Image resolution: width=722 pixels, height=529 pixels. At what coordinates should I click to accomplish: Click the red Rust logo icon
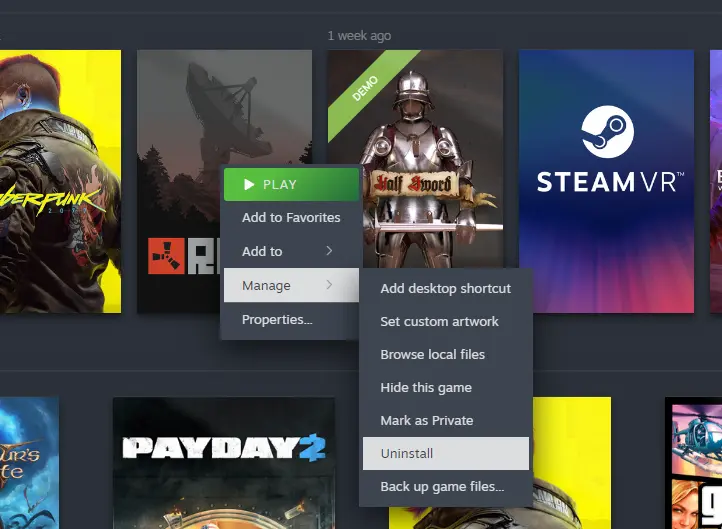coord(166,256)
